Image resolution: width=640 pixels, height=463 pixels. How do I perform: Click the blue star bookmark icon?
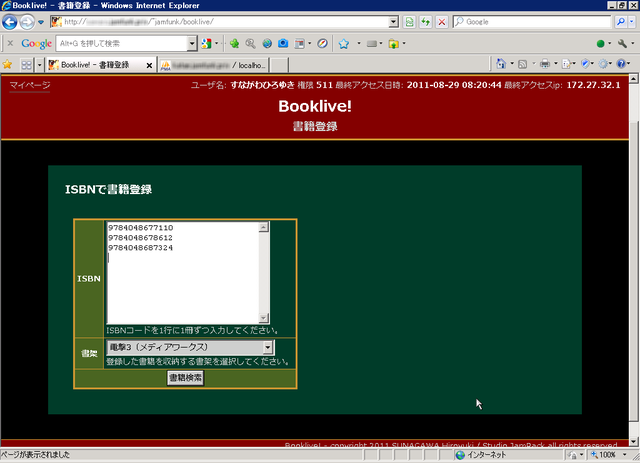[344, 43]
